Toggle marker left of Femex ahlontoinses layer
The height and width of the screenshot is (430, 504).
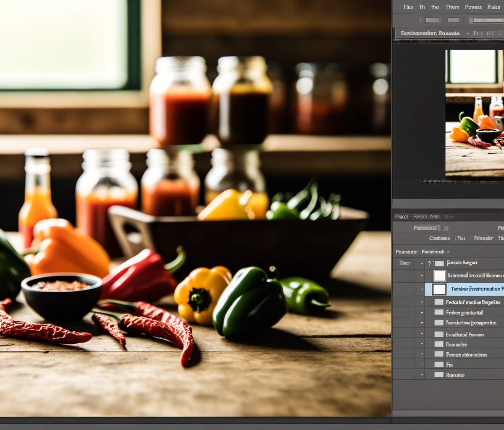(x=422, y=354)
